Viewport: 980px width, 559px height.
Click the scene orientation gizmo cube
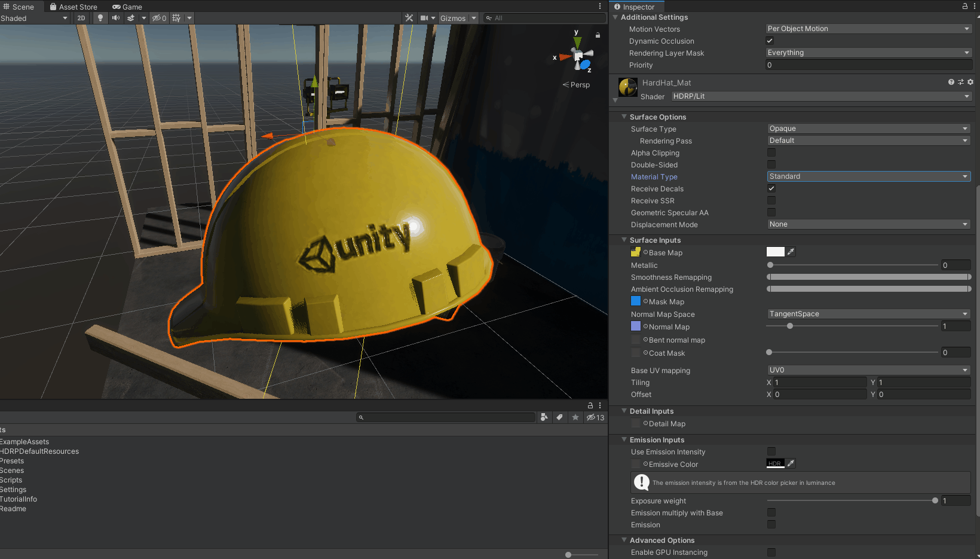(x=578, y=57)
